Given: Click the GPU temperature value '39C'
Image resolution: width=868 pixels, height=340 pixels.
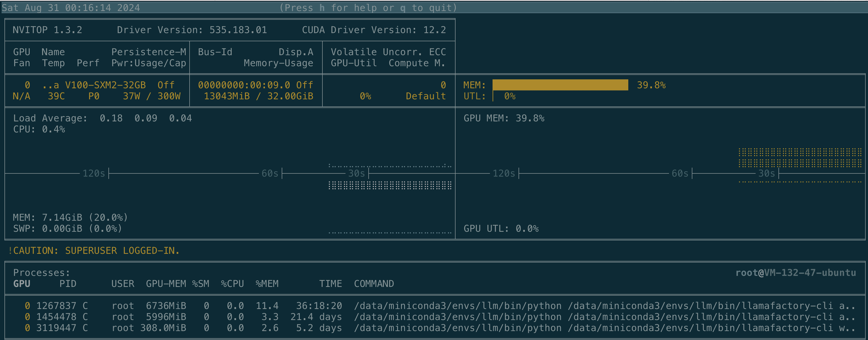Looking at the screenshot, I should [x=56, y=96].
